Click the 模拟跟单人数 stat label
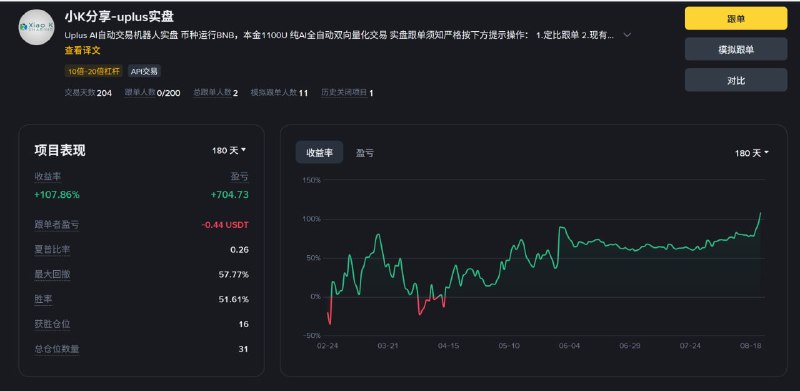800x391 pixels. (x=273, y=93)
